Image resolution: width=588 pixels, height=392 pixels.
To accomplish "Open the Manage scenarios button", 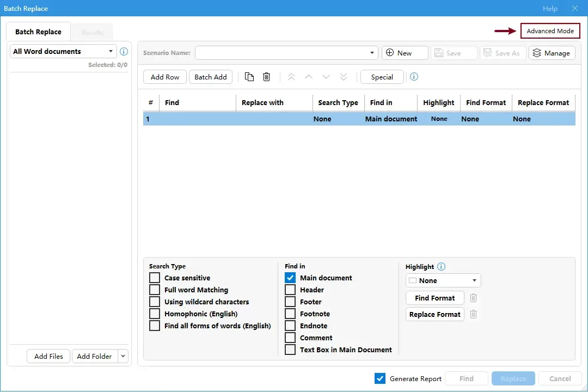I will coord(552,53).
